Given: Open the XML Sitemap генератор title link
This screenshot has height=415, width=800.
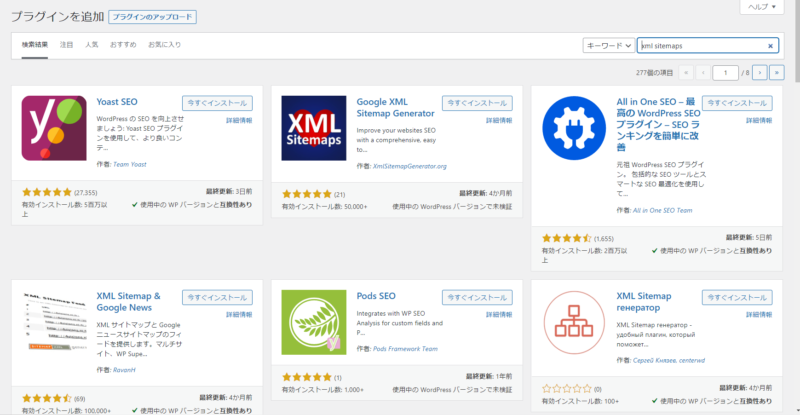Looking at the screenshot, I should tap(644, 302).
